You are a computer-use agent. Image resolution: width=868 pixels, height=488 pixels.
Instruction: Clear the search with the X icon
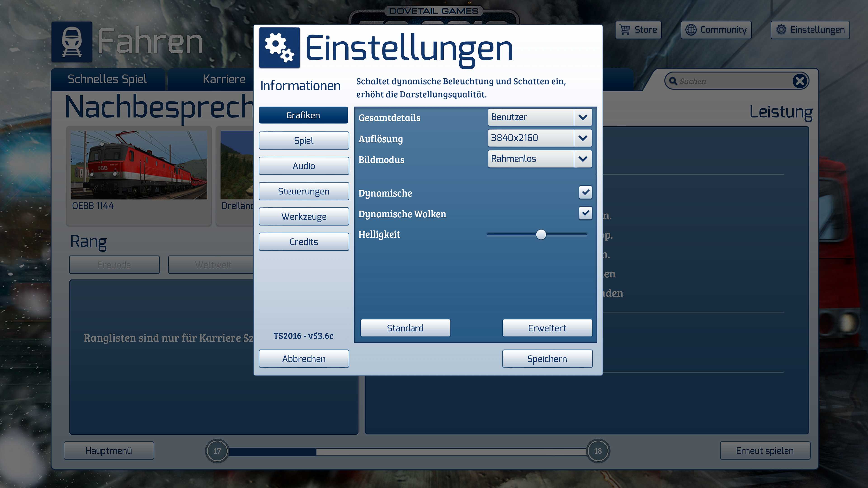pyautogui.click(x=800, y=81)
